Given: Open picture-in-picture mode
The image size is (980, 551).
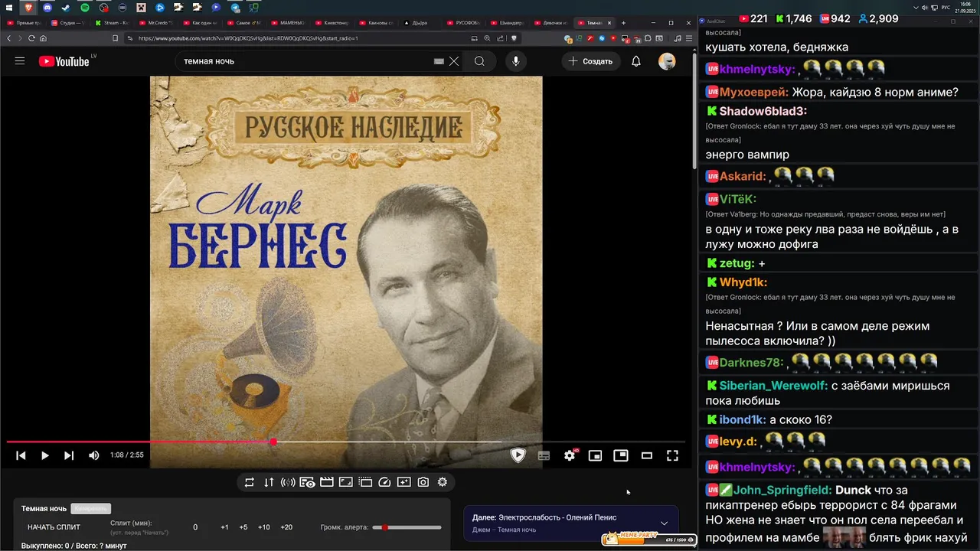Looking at the screenshot, I should [621, 455].
